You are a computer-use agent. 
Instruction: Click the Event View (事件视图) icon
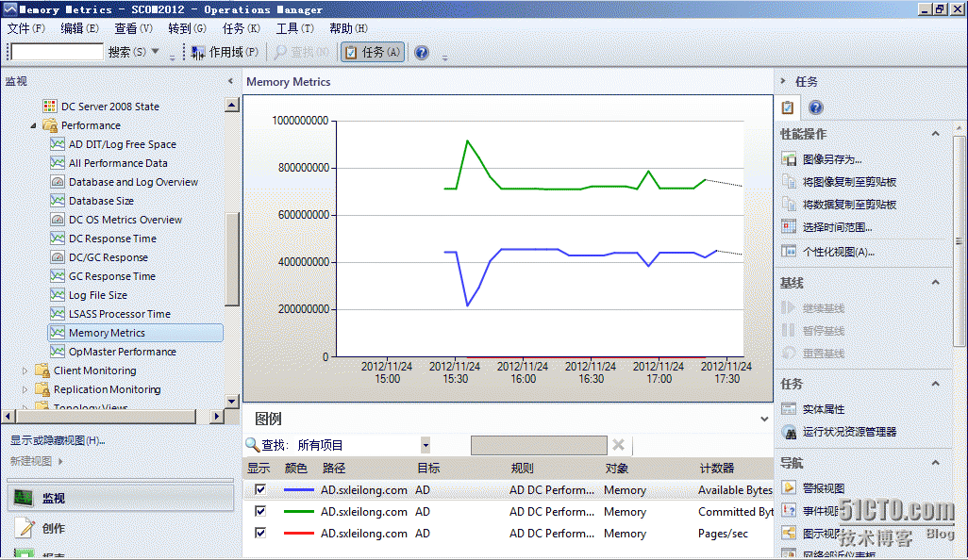[789, 510]
